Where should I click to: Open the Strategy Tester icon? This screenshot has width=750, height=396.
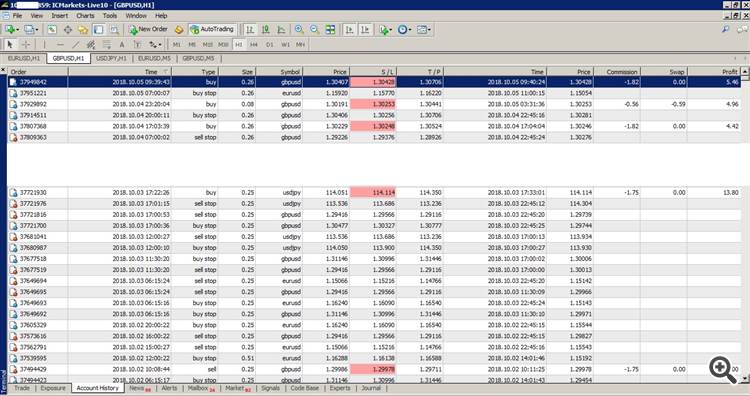click(x=114, y=30)
